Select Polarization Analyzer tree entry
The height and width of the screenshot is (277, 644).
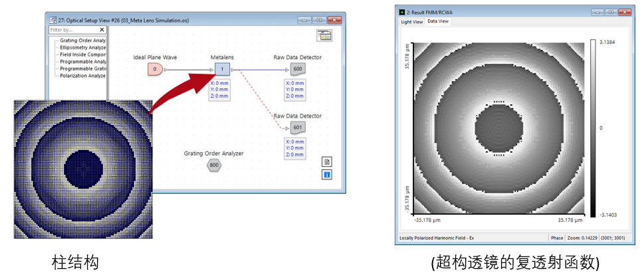tap(82, 76)
